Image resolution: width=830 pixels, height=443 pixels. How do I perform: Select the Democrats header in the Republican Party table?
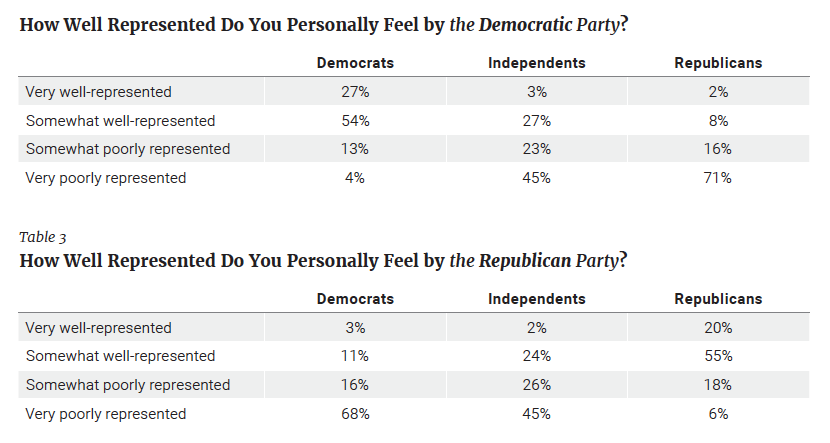coord(355,299)
